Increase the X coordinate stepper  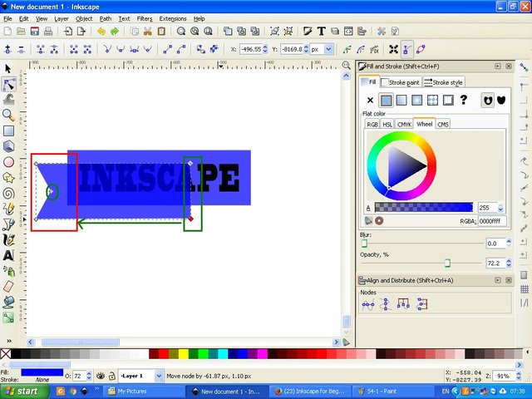[265, 47]
